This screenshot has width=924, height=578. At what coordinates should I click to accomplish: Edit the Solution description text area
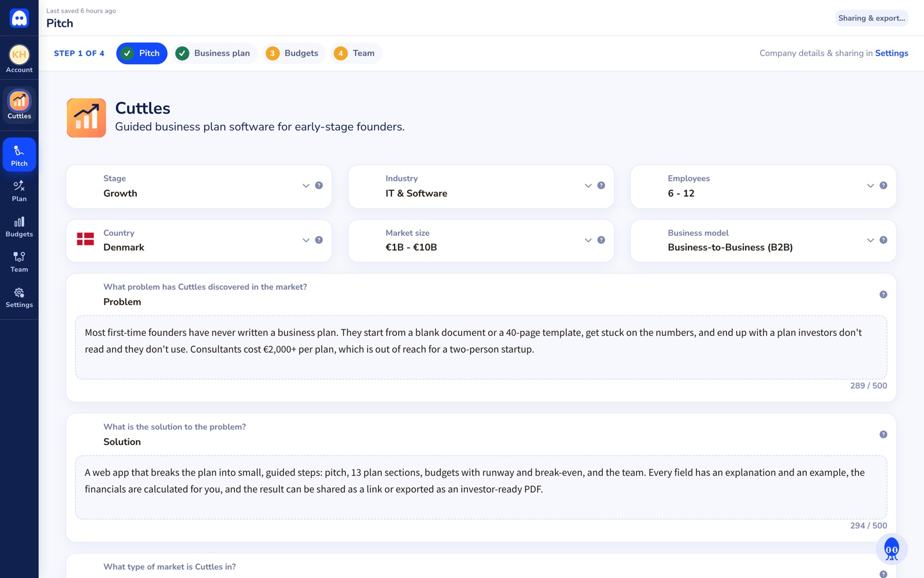pyautogui.click(x=481, y=487)
